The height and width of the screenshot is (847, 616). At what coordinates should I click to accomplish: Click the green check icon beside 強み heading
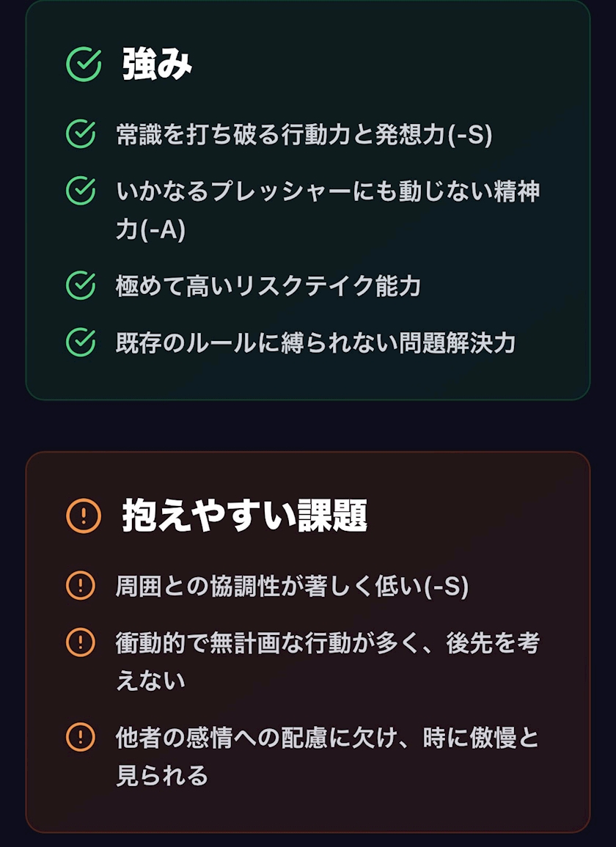(84, 65)
